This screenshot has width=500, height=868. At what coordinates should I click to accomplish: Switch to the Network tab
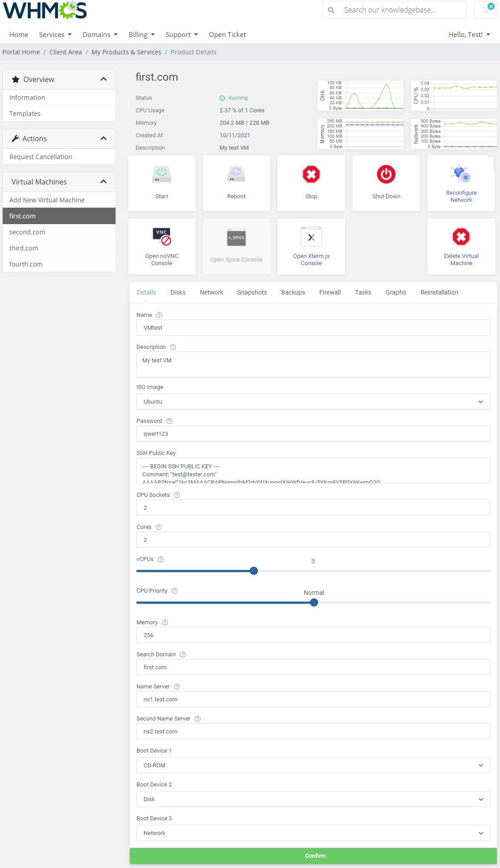(211, 292)
